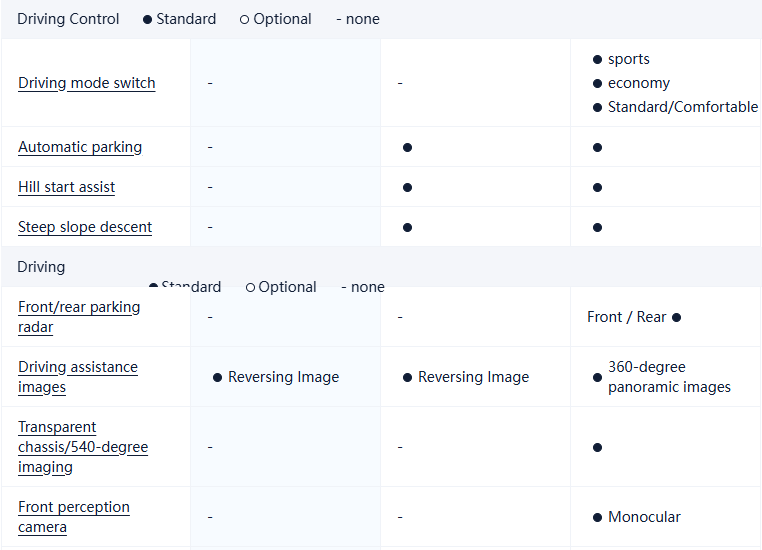Click Driving assistance images link
762x550 pixels.
click(78, 377)
